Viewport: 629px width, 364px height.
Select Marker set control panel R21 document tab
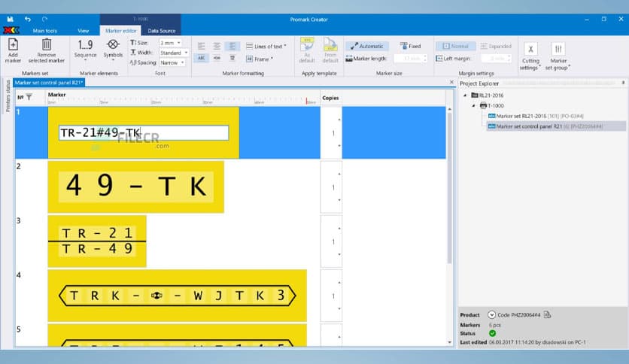tap(49, 83)
